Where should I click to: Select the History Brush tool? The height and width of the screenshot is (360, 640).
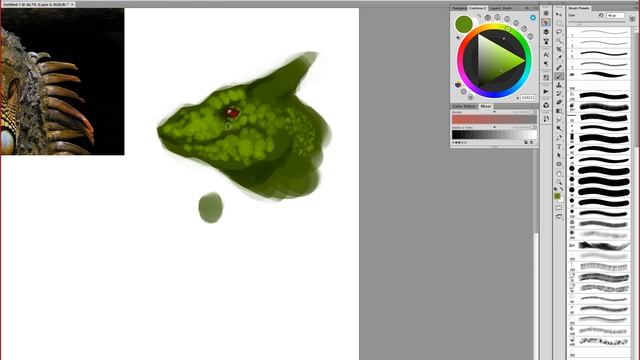pyautogui.click(x=559, y=93)
